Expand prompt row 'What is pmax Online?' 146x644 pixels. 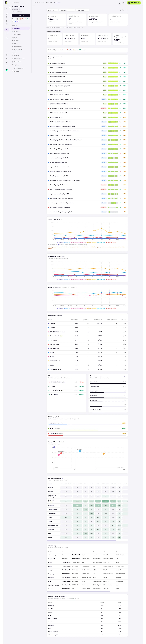[87, 68]
